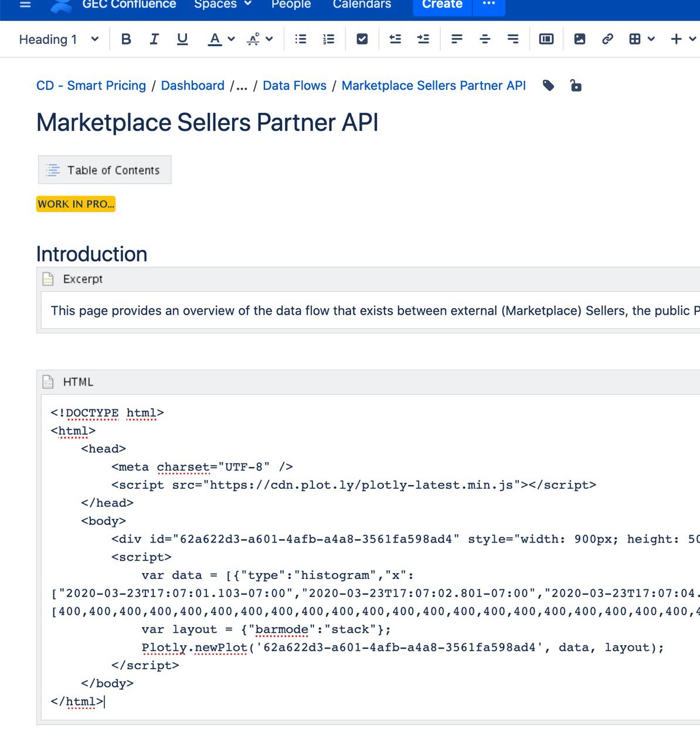Click the div id style line
Image resolution: width=700 pixels, height=750 pixels.
[x=405, y=539]
